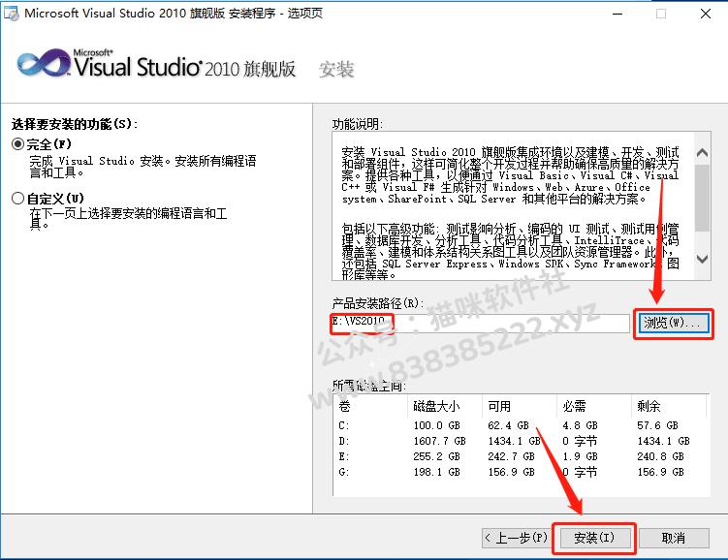
Task: Click the 选择要安装的功能(S) heading
Action: pyautogui.click(x=75, y=124)
